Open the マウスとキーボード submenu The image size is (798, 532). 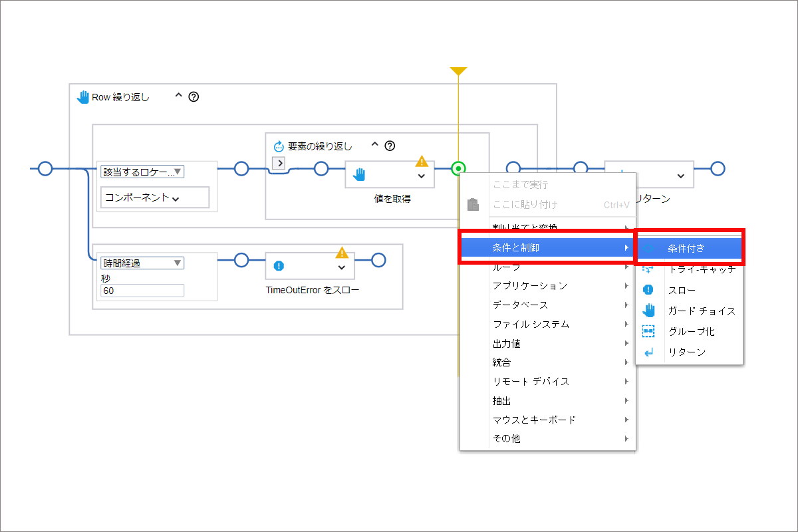click(547, 420)
